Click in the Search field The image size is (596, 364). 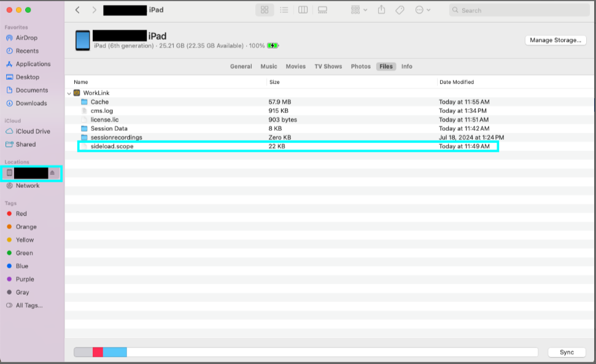522,10
